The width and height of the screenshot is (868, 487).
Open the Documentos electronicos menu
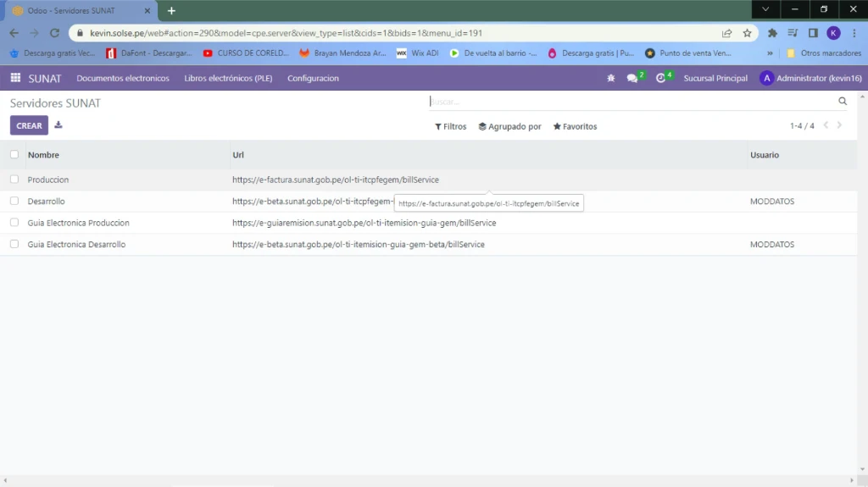[123, 78]
